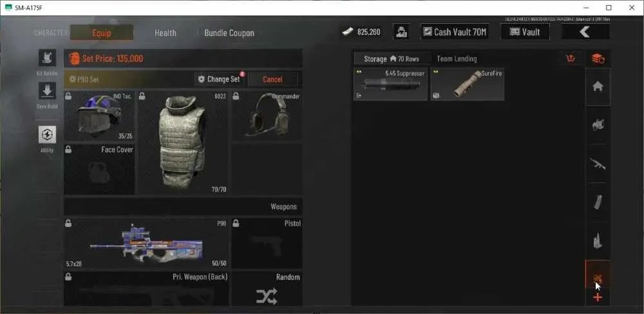The width and height of the screenshot is (644, 314).
Task: Open the character profile icon beside cash
Action: (401, 32)
